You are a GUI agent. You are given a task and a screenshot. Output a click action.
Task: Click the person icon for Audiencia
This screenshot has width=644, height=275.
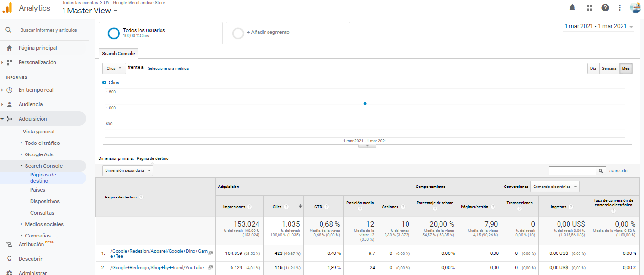pyautogui.click(x=10, y=104)
